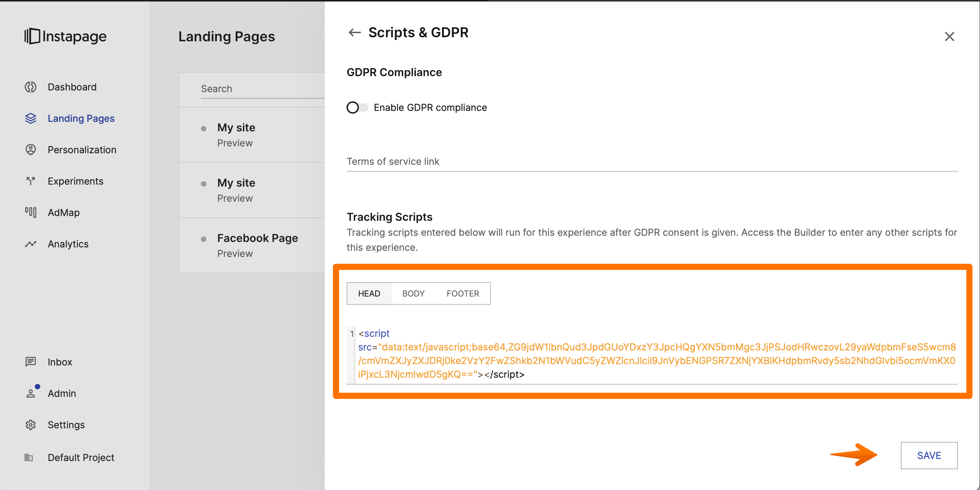Open Default Project workspace selector
980x490 pixels.
pos(81,457)
